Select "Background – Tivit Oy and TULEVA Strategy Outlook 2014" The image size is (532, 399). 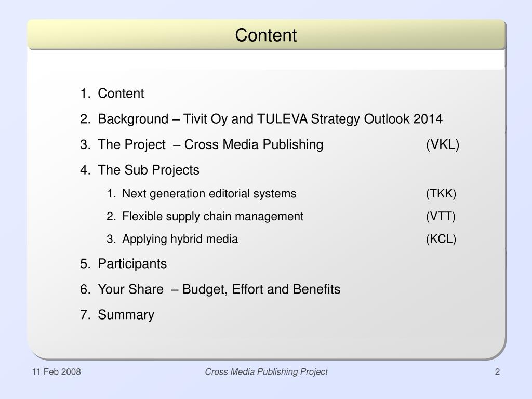(270, 119)
